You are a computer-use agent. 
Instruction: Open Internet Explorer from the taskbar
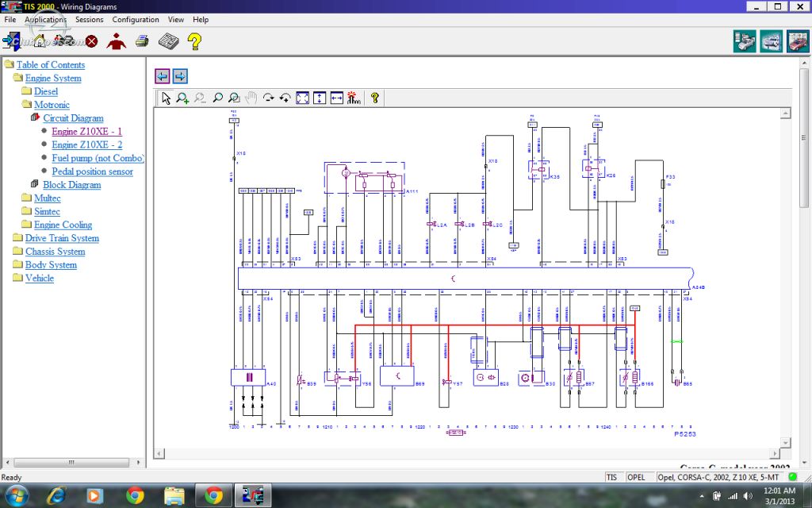(56, 496)
